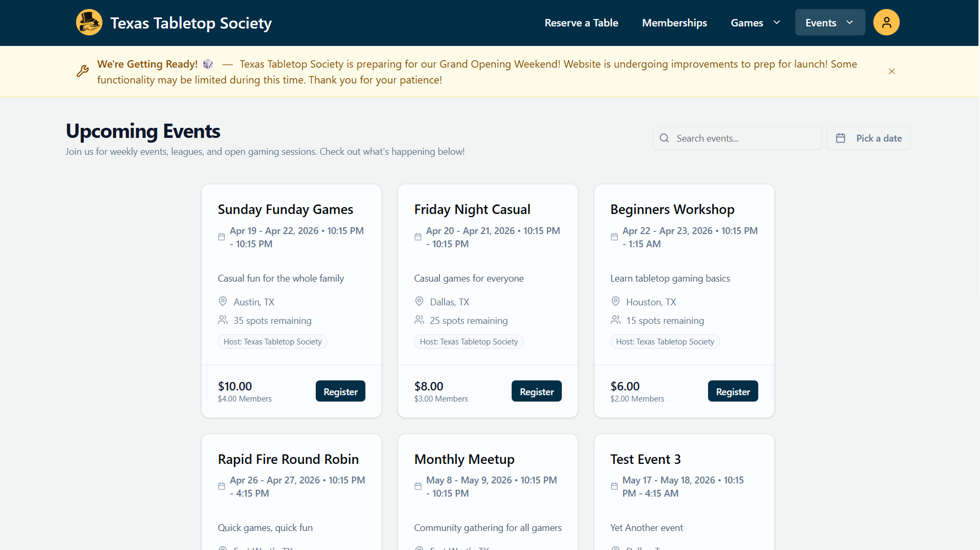Click 'Community gathering for all gamers' description

pos(488,528)
